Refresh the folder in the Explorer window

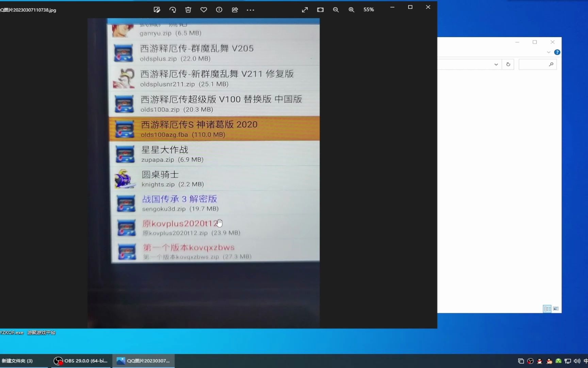pyautogui.click(x=508, y=64)
